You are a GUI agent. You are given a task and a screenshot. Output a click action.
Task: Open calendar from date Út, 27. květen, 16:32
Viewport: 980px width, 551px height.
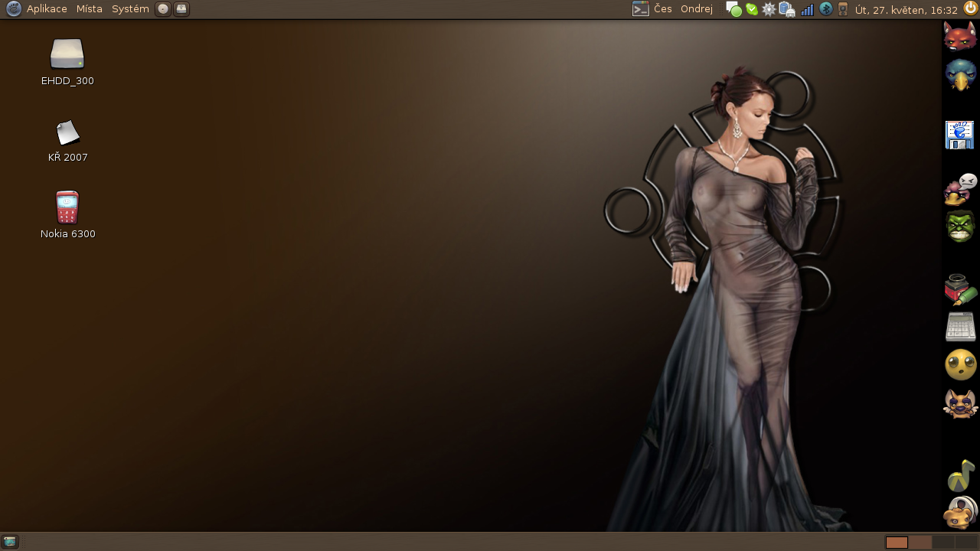pos(906,9)
